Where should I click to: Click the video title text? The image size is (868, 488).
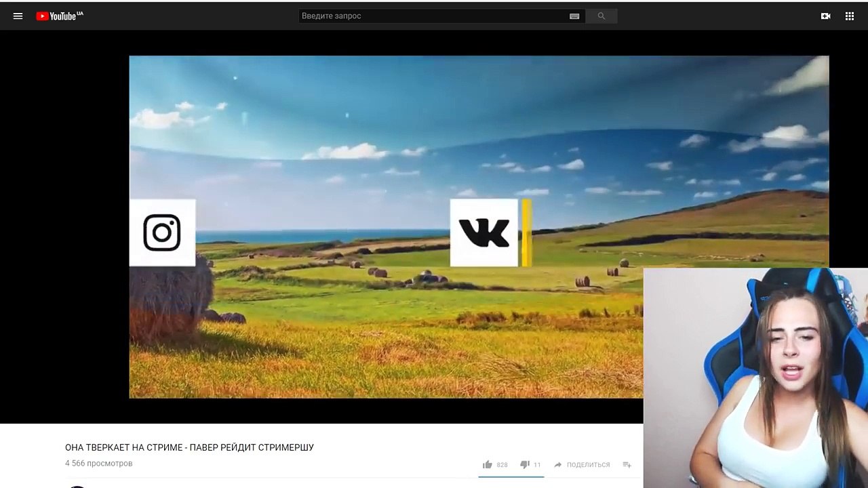(x=189, y=447)
